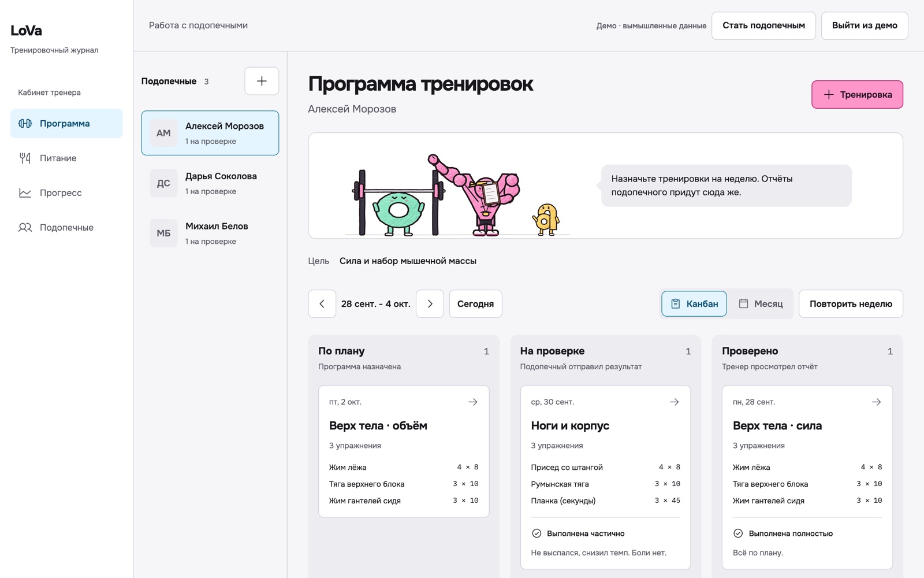Click the Выполнена полностью check icon

[738, 533]
